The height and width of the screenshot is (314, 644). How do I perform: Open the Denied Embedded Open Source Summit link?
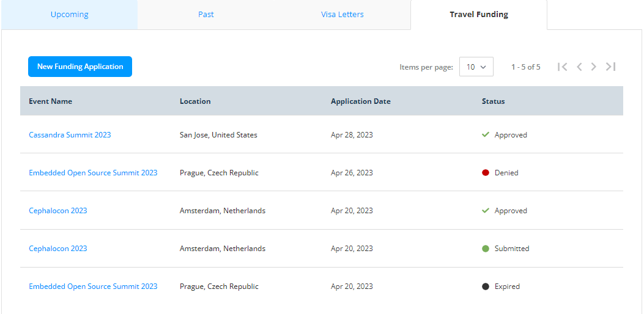click(x=93, y=173)
